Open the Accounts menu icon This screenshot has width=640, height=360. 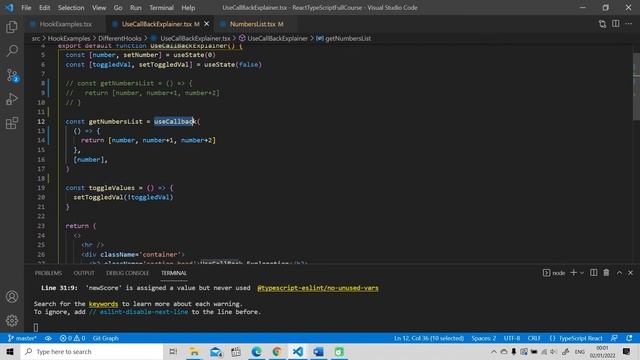[12, 297]
